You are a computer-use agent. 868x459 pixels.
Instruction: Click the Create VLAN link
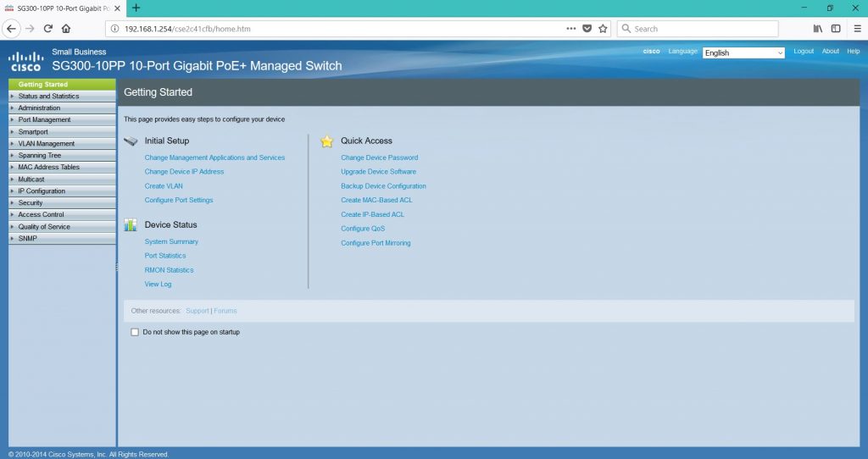tap(164, 185)
